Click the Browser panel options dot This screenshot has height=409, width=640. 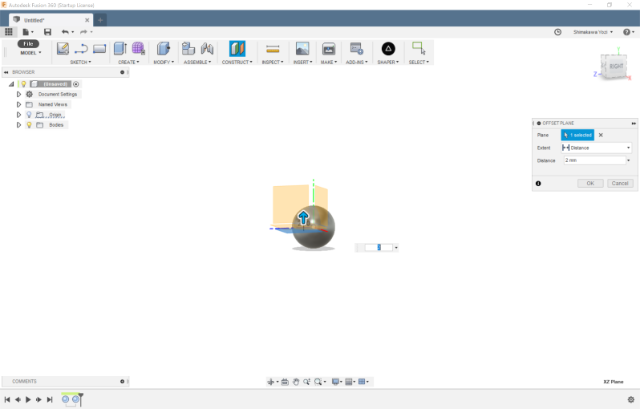(x=122, y=72)
